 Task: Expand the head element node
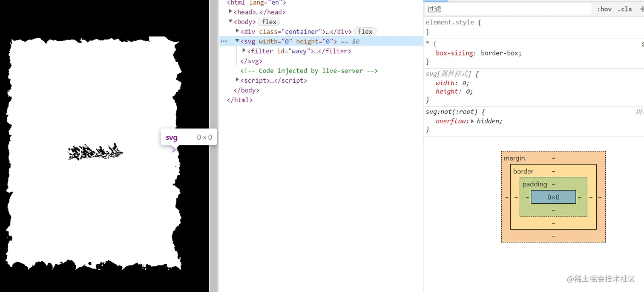[231, 12]
